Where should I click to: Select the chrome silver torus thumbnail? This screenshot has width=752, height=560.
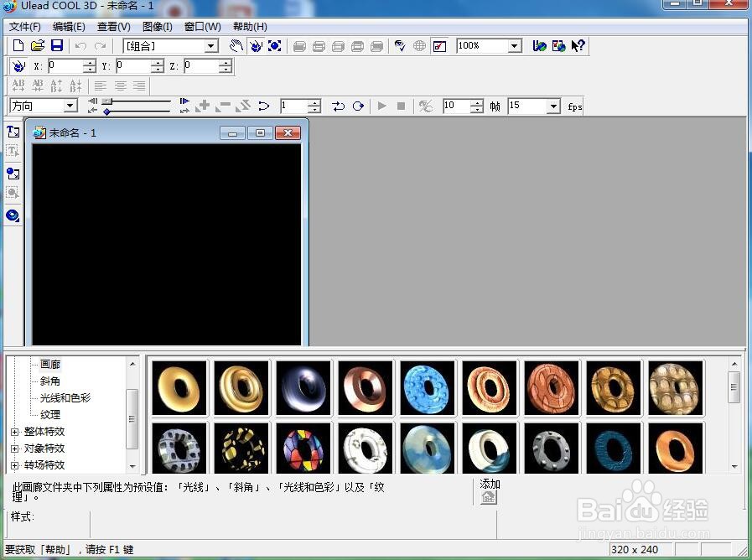303,388
